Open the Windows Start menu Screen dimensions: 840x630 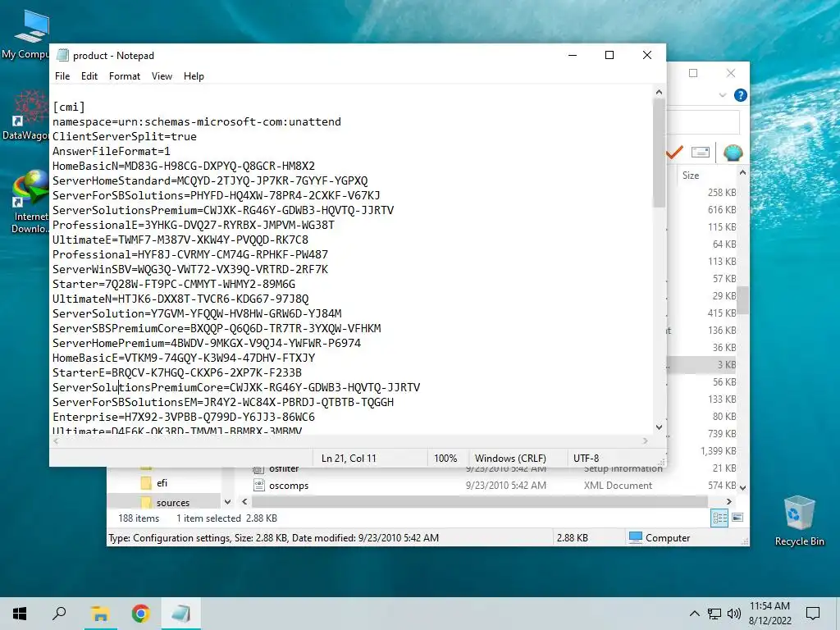[20, 614]
